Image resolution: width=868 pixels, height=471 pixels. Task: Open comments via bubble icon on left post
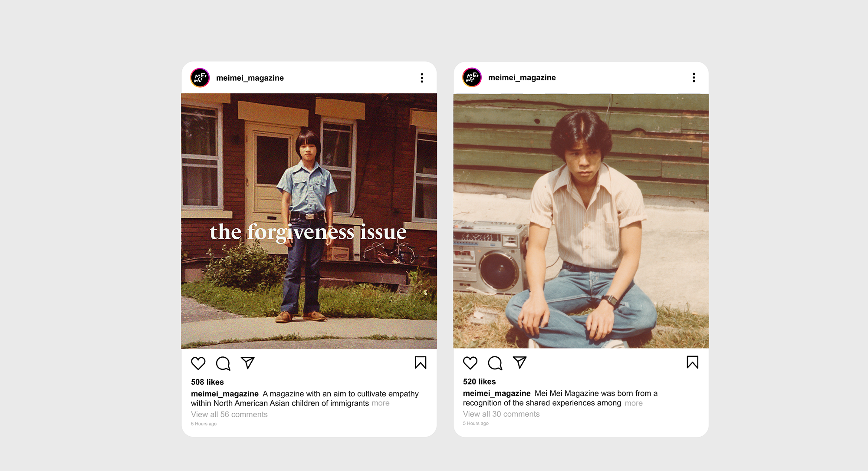click(x=223, y=363)
